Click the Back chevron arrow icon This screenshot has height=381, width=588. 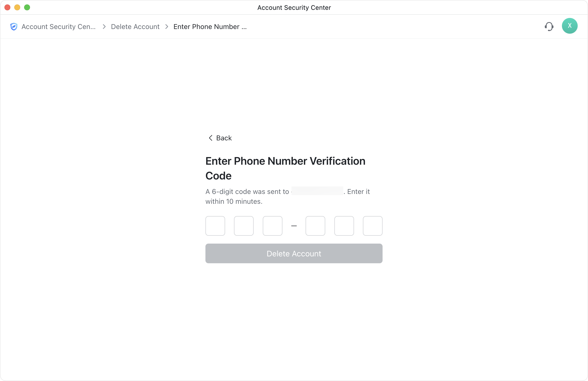[211, 138]
